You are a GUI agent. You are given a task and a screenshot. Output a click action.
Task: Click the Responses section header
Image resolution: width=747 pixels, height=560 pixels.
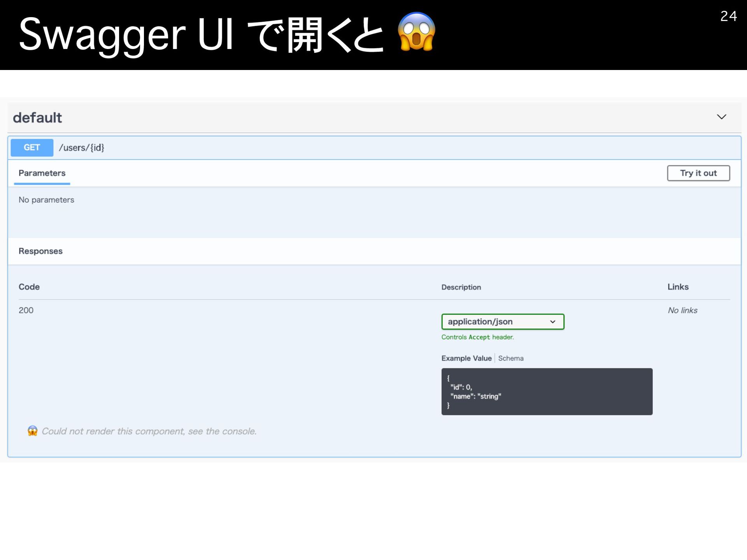(40, 251)
